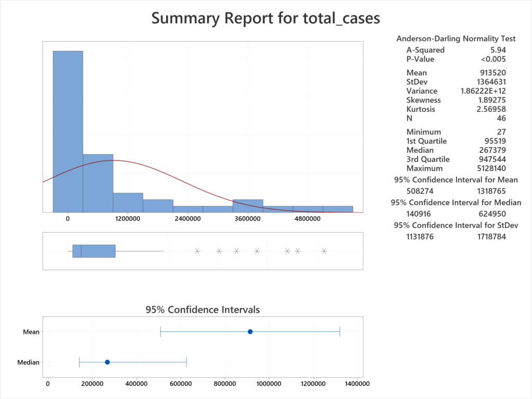The height and width of the screenshot is (399, 532).
Task: Select the 95% Confidence Intervals subtitle
Action: click(203, 310)
